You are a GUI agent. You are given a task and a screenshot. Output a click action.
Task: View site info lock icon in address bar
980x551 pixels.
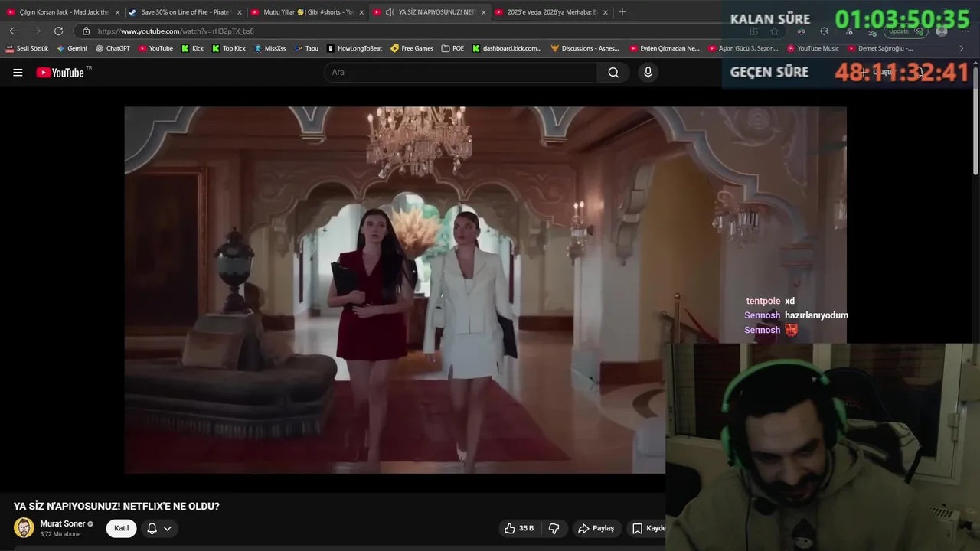86,31
